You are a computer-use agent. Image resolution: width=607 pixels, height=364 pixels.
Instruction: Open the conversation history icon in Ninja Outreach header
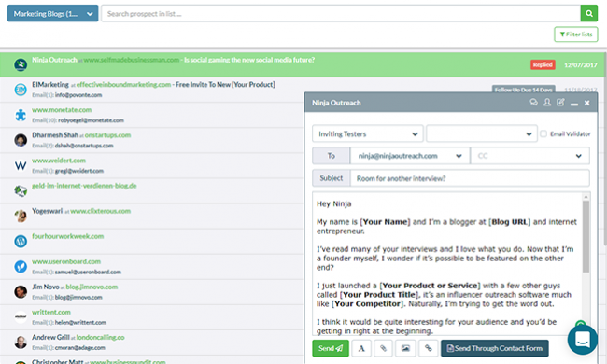coord(534,102)
